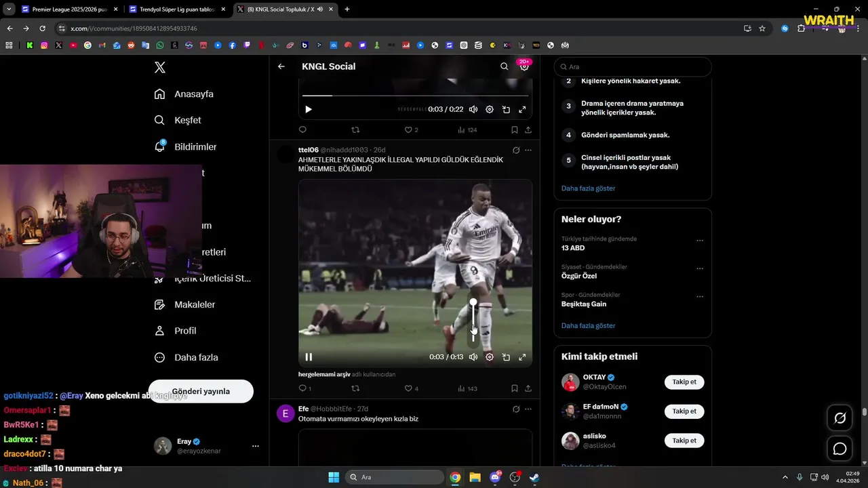Image resolution: width=868 pixels, height=488 pixels.
Task: Click Daha fazla göster under rules
Action: 588,188
